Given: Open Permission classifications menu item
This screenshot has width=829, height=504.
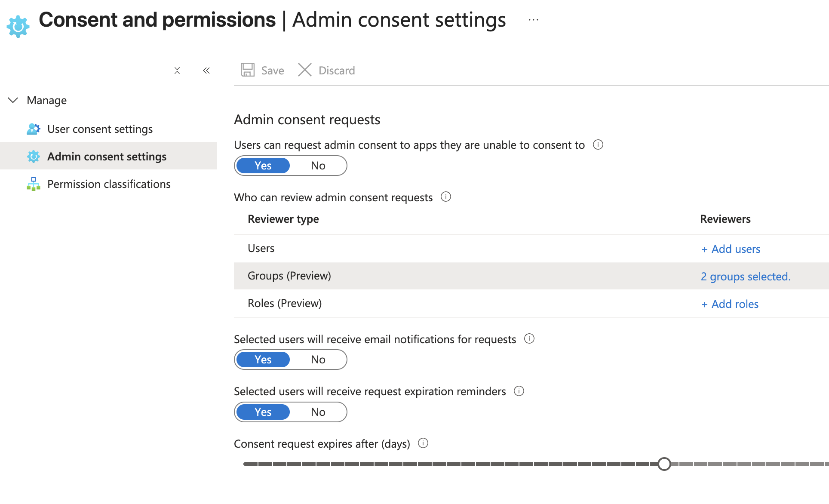Looking at the screenshot, I should click(x=108, y=184).
